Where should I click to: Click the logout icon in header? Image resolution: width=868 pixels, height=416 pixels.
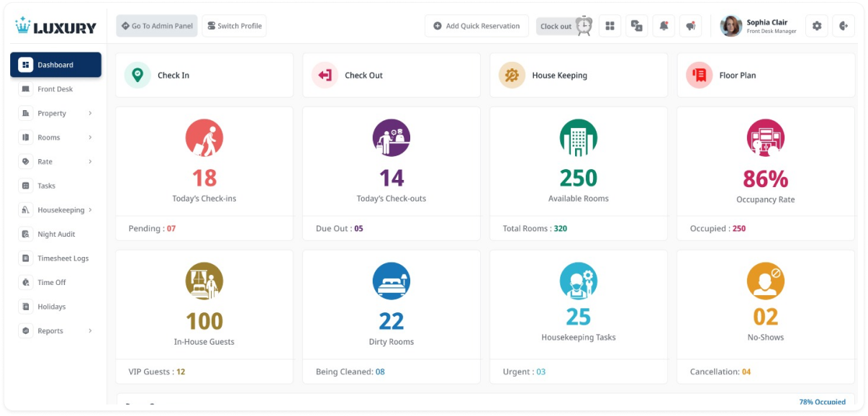844,26
